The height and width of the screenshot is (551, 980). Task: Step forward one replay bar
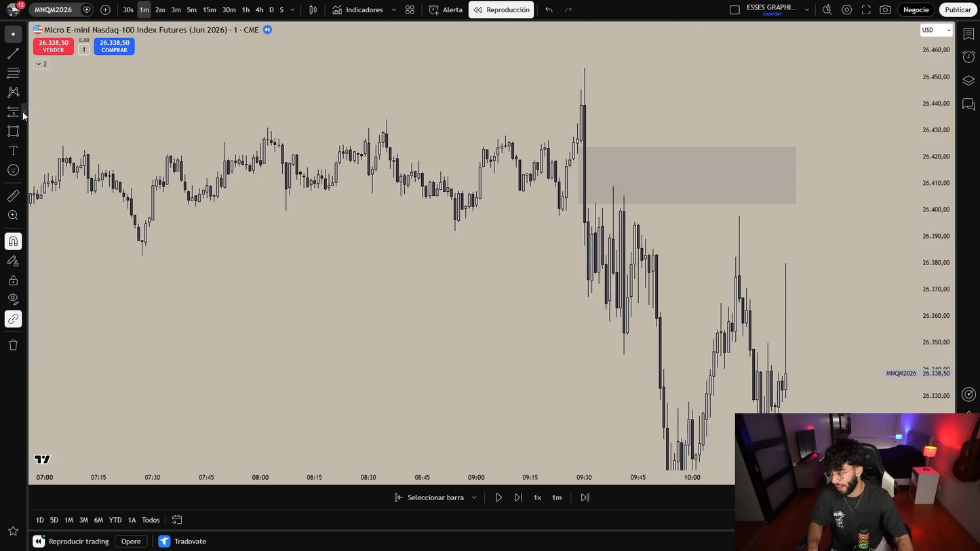pos(518,497)
